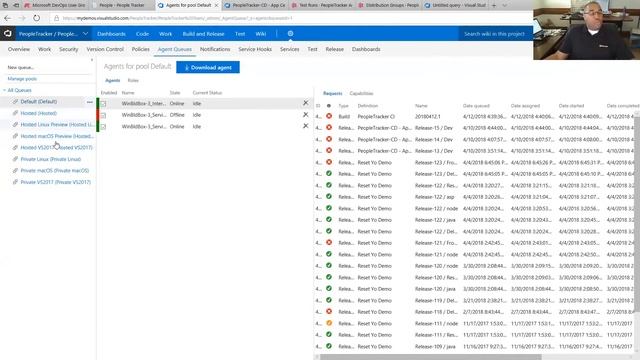Collapse the All Queues tree node
The height and width of the screenshot is (360, 640).
[4, 90]
